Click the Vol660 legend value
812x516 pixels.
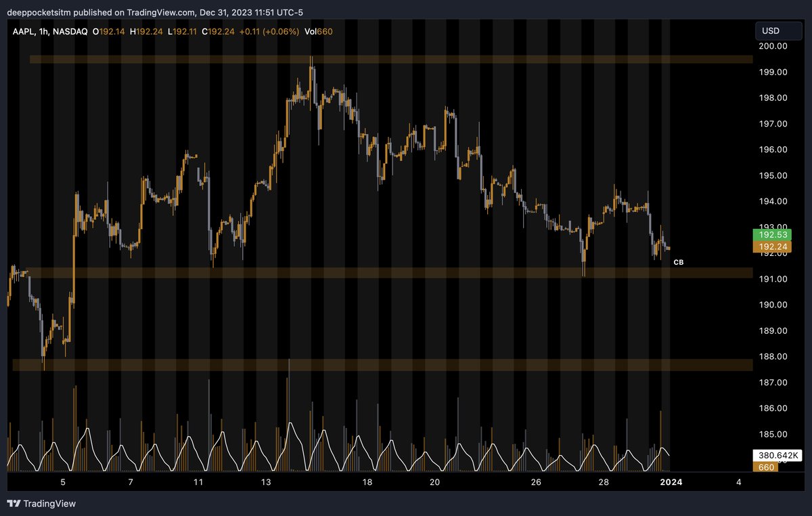point(319,31)
